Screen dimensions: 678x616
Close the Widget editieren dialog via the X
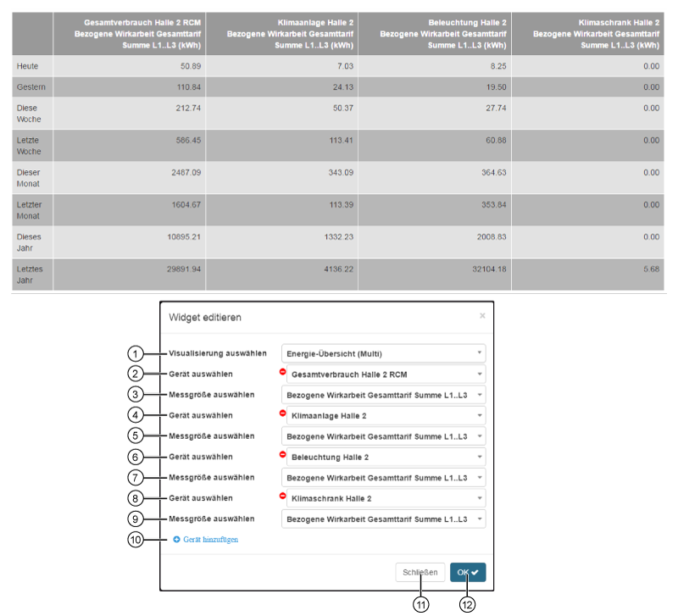[x=482, y=314]
